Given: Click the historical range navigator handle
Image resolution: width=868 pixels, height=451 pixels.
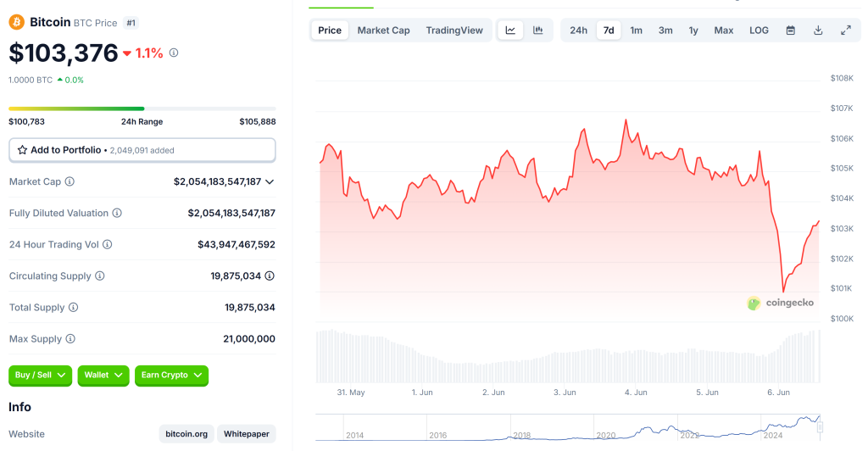Looking at the screenshot, I should tap(820, 427).
